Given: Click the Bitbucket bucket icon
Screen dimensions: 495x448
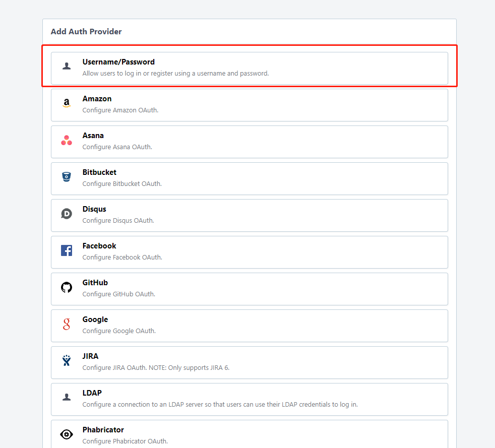Looking at the screenshot, I should pyautogui.click(x=67, y=177).
